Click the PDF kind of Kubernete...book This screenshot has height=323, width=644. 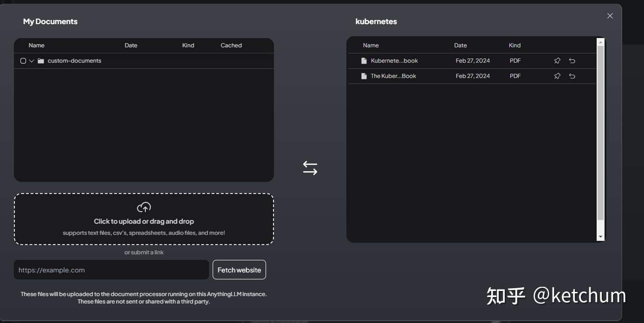coord(515,61)
